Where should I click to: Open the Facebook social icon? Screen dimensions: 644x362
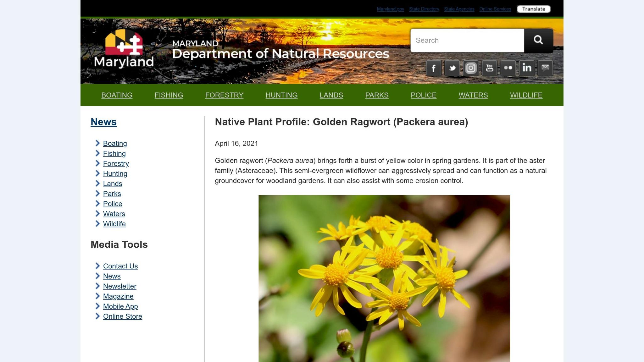click(434, 68)
